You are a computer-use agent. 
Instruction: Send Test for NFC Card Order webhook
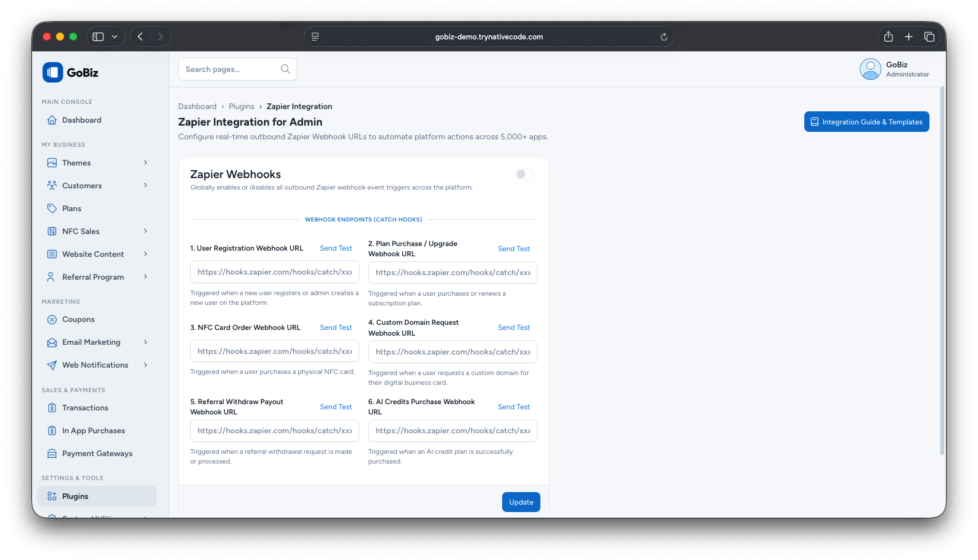(x=336, y=328)
